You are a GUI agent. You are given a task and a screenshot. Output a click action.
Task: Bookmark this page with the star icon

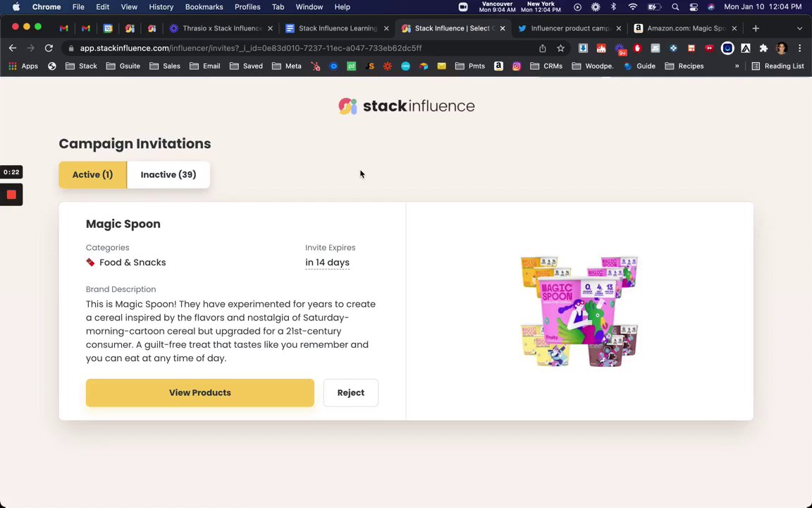(x=560, y=48)
